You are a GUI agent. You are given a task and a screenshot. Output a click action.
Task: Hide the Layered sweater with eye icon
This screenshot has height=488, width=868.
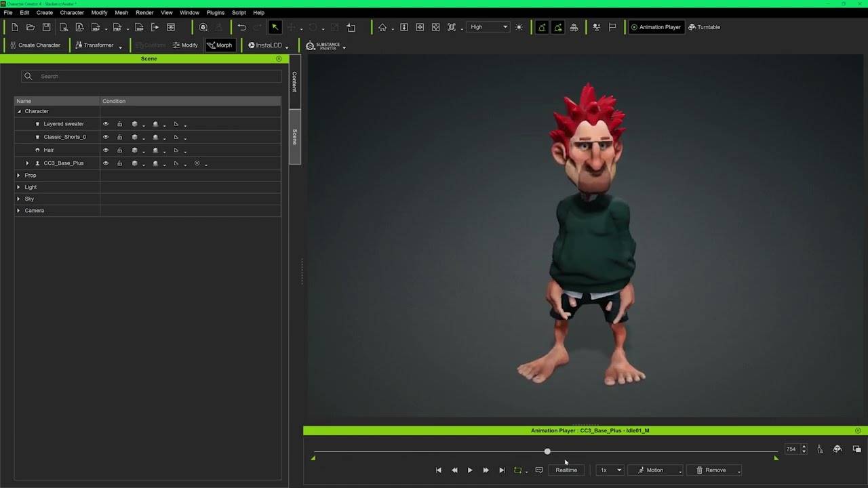[x=106, y=124]
